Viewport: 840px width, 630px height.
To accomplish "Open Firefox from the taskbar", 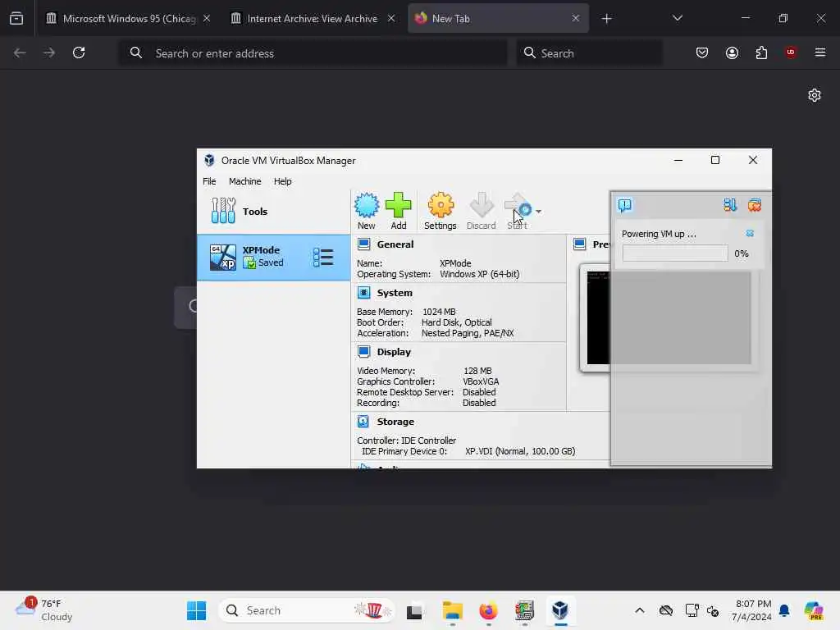I will click(x=488, y=610).
